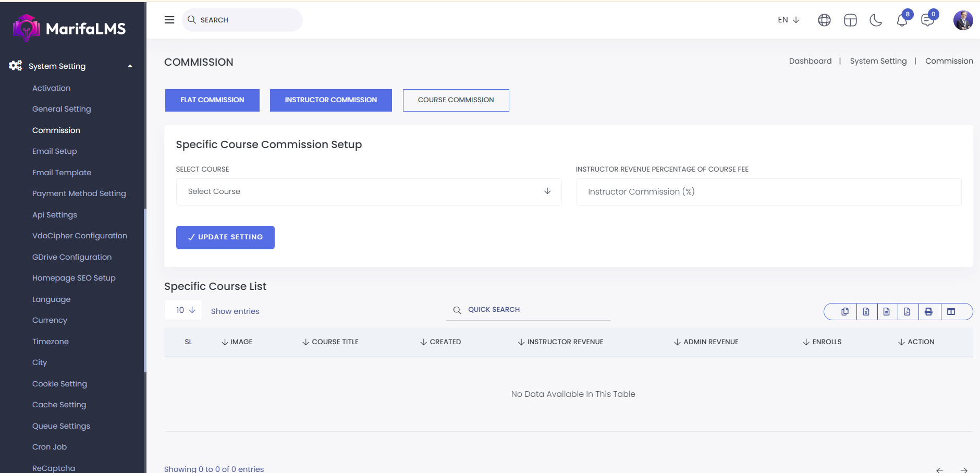
Task: Print the specific course list table
Action: tap(928, 312)
